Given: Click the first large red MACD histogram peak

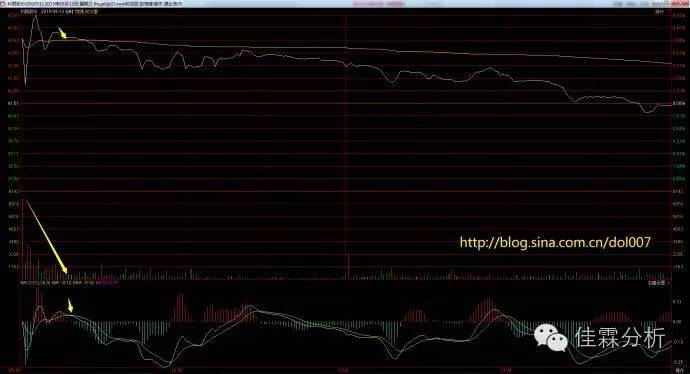Looking at the screenshot, I should pyautogui.click(x=39, y=304).
